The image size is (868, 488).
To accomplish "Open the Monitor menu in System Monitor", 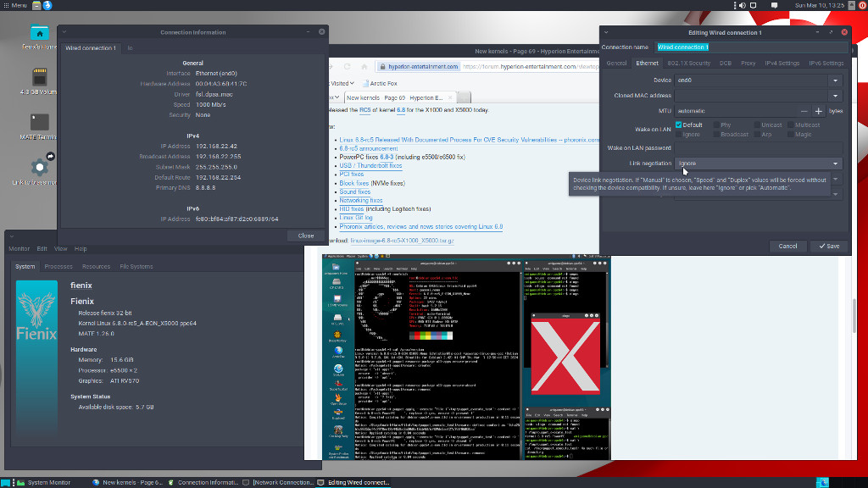I will 19,249.
